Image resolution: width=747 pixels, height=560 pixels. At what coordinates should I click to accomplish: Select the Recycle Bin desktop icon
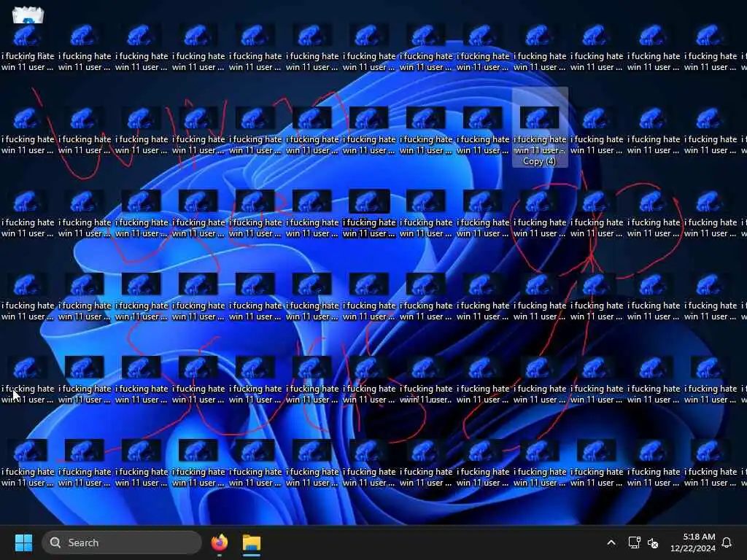click(28, 15)
